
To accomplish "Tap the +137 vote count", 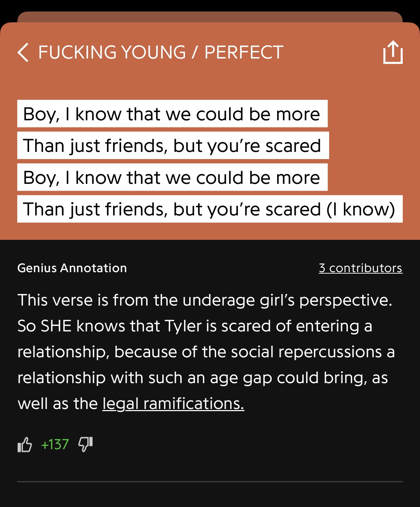I will click(55, 445).
